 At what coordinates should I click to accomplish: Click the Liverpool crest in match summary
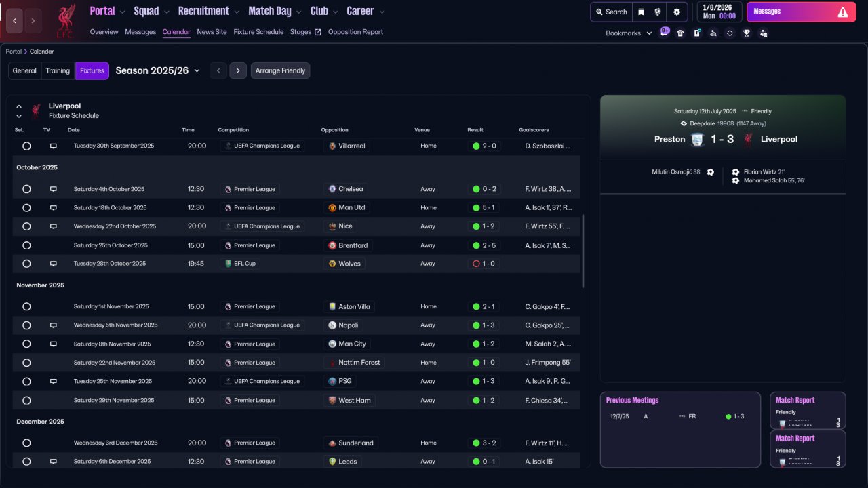pyautogui.click(x=748, y=140)
